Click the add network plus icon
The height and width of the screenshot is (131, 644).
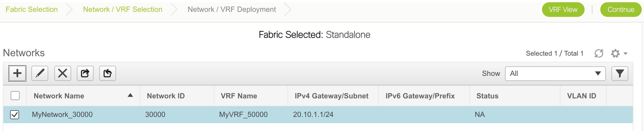click(x=17, y=73)
